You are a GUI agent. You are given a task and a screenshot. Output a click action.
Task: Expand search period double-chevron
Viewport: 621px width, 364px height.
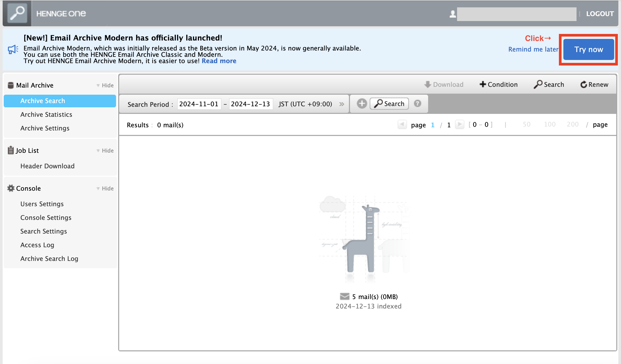click(x=342, y=104)
